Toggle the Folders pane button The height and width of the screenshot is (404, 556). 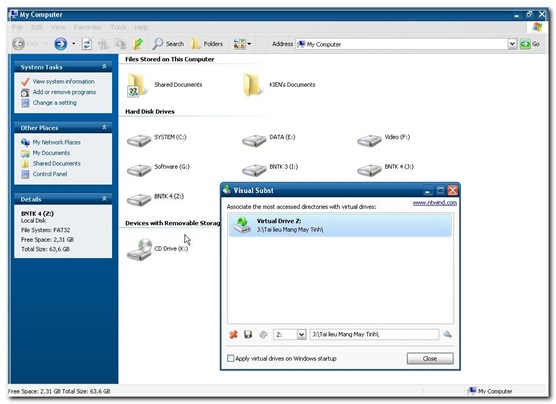[x=207, y=44]
